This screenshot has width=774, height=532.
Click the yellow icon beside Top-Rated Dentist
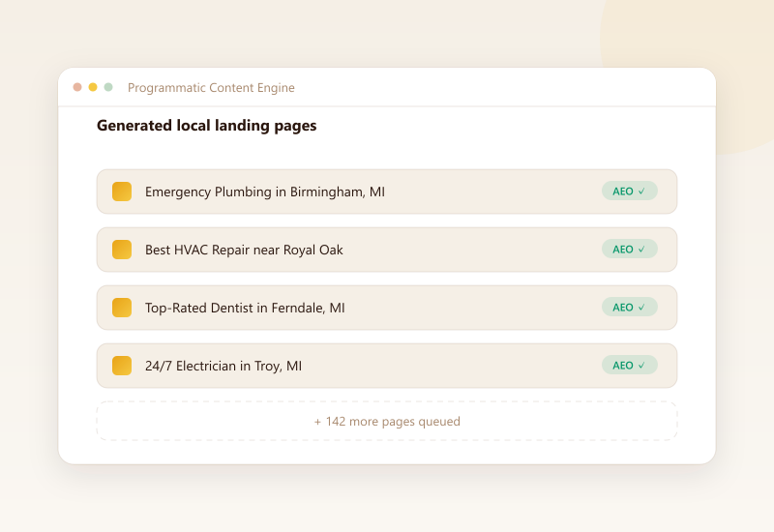tap(122, 308)
